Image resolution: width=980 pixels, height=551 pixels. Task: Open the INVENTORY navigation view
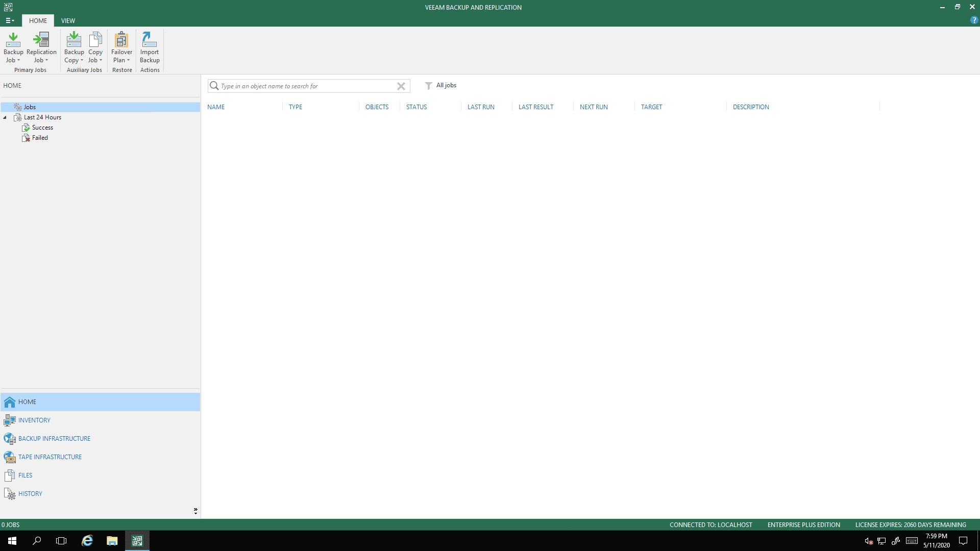pos(100,420)
